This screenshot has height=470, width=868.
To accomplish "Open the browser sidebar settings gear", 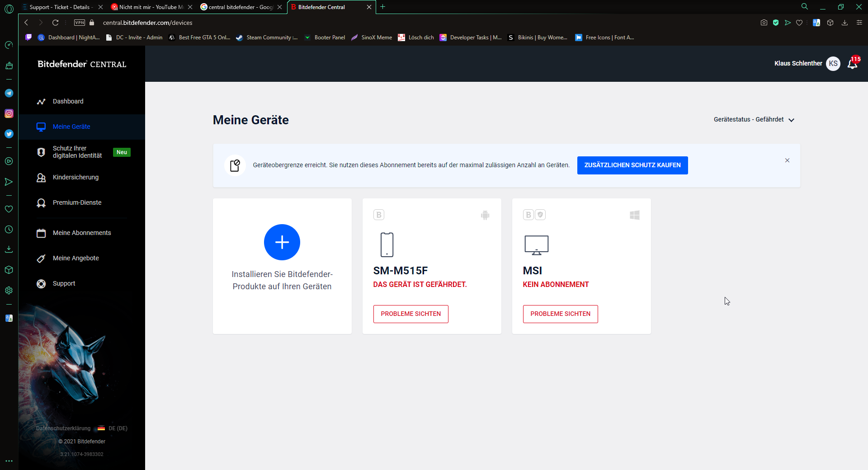I will (x=9, y=291).
